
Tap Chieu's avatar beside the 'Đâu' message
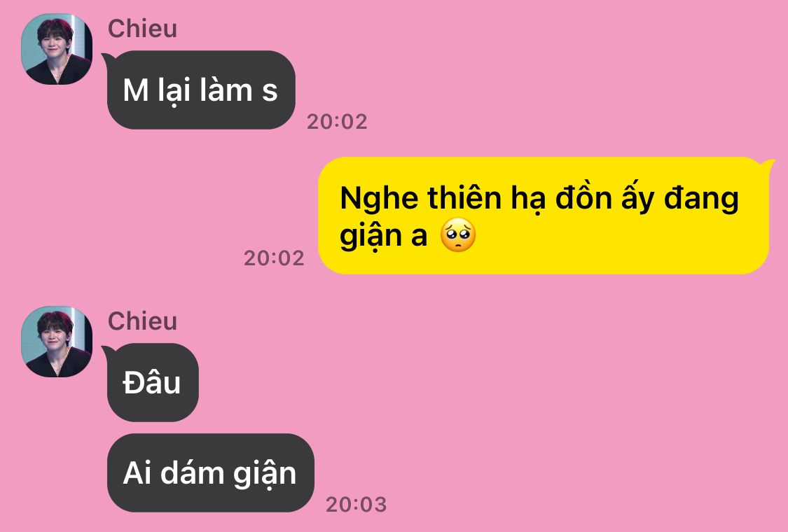click(x=57, y=341)
